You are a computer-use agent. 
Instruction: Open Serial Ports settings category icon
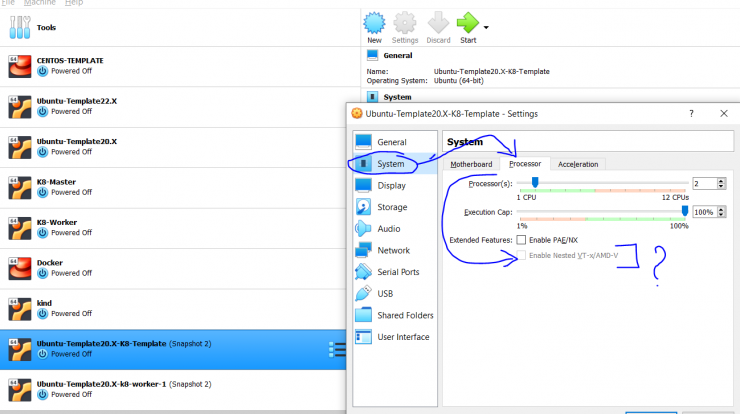tap(363, 271)
